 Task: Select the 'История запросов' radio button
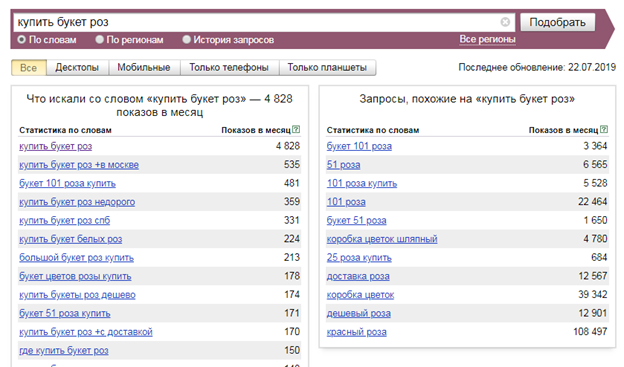[186, 39]
